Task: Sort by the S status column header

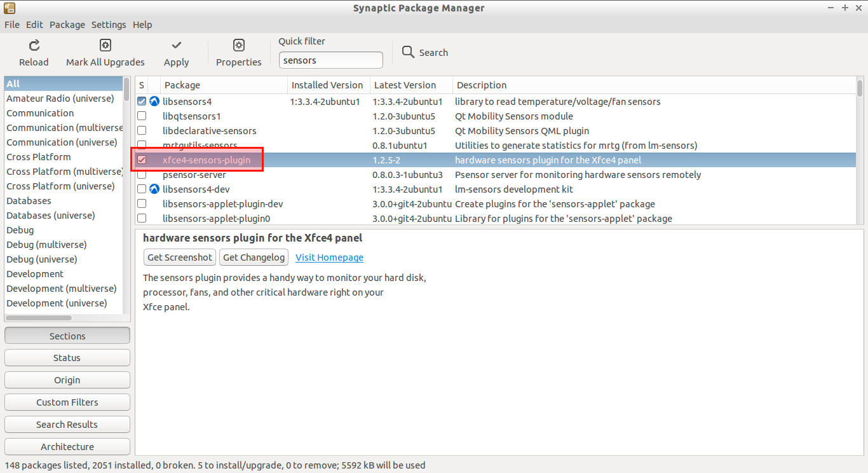Action: point(142,85)
